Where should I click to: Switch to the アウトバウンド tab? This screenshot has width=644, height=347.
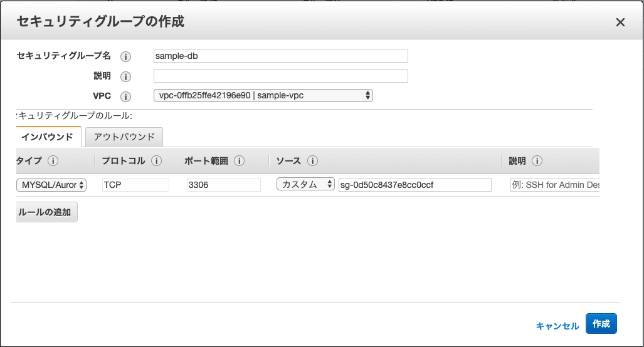[x=124, y=137]
